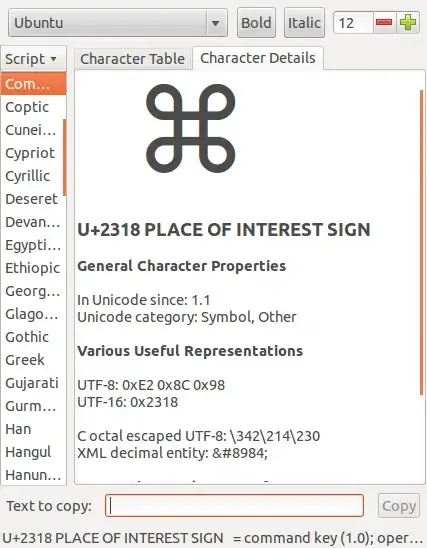
Task: Click the script list scrollbar handle
Action: 65,157
